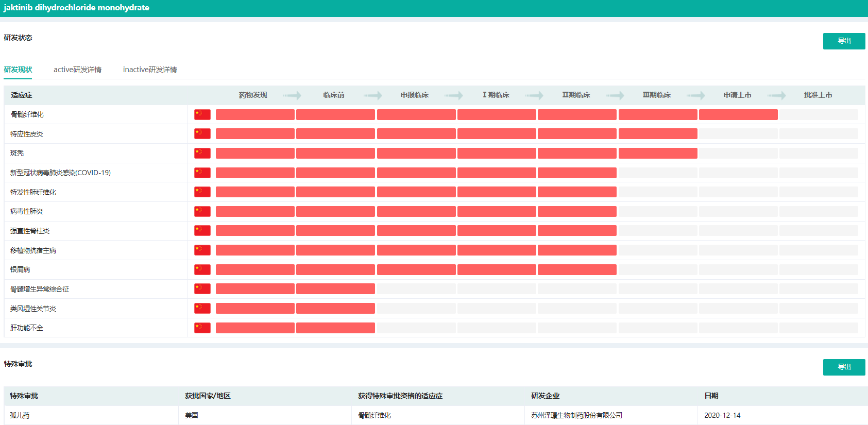Select the 移植物抗宿主病 indication row label
This screenshot has height=425, width=868.
(x=33, y=250)
